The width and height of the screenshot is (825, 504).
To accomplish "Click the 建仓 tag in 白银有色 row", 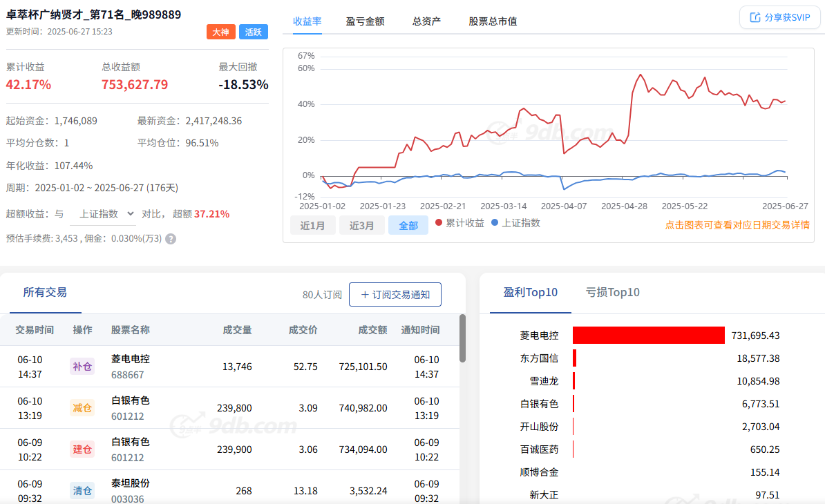I will 82,449.
